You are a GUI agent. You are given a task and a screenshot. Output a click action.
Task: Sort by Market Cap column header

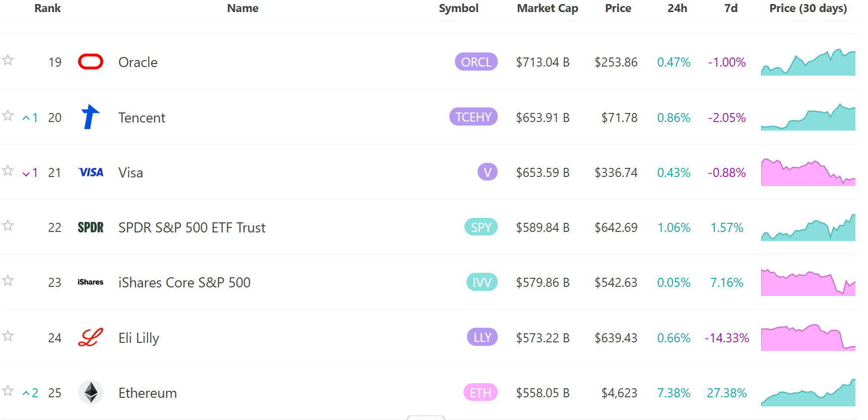click(x=548, y=8)
